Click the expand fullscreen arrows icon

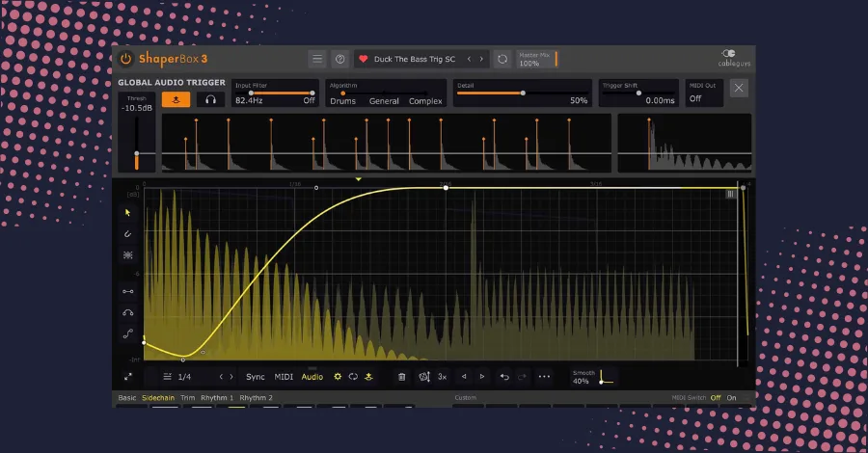[x=128, y=377]
